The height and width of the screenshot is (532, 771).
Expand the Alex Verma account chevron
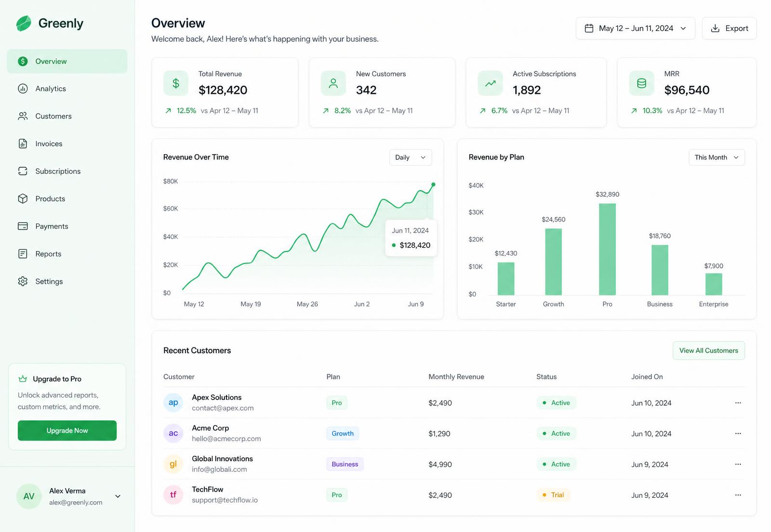click(118, 496)
